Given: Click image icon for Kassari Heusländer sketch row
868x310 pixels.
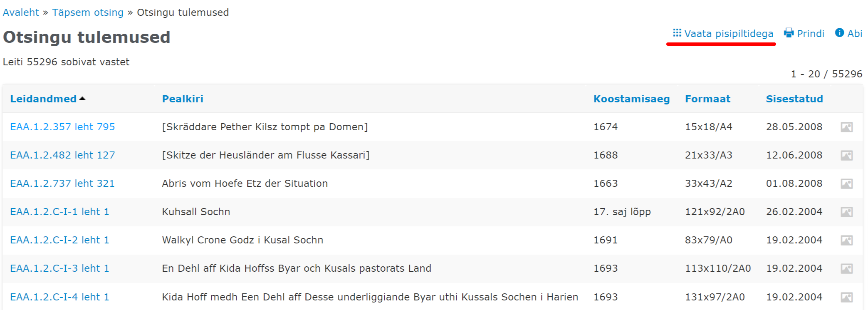Looking at the screenshot, I should pyautogui.click(x=846, y=156).
